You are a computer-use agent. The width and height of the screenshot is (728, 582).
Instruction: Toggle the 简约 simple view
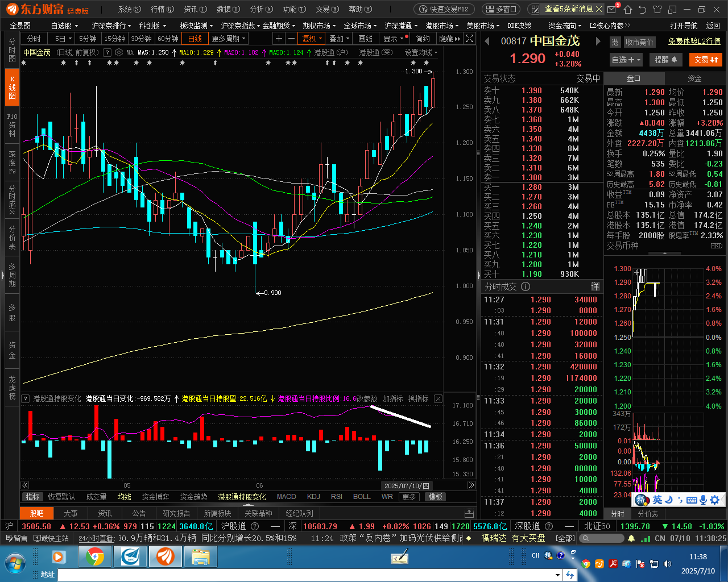pyautogui.click(x=423, y=39)
